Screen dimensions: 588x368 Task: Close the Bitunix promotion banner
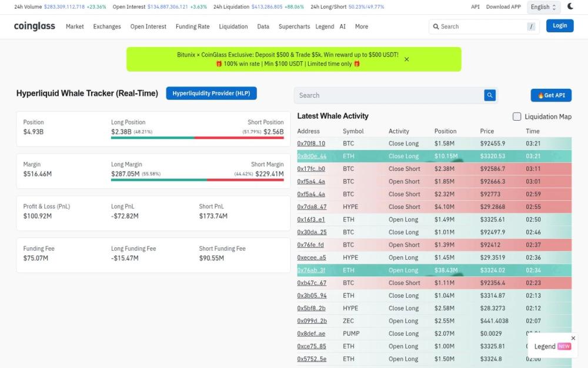click(x=406, y=59)
